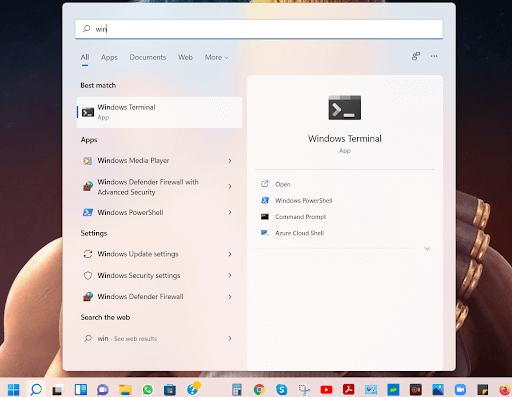Image resolution: width=512 pixels, height=397 pixels.
Task: Open Calculator from the taskbar
Action: (237, 389)
